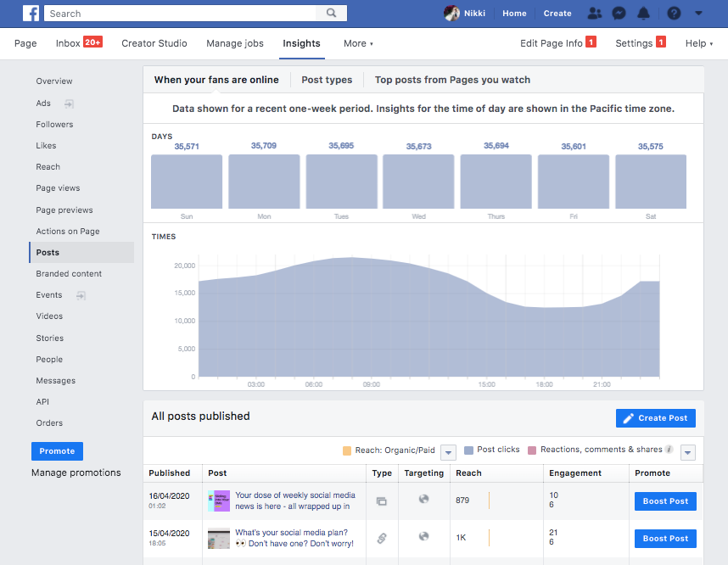Open People in Insights sidebar
Screen dimensions: 728x565
49,360
